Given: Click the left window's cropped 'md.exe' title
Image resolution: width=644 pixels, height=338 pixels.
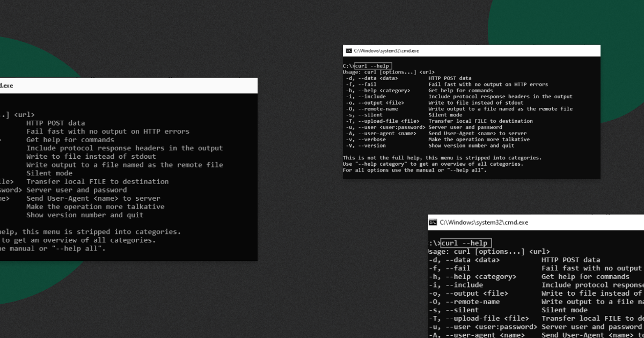Looking at the screenshot, I should tap(6, 85).
